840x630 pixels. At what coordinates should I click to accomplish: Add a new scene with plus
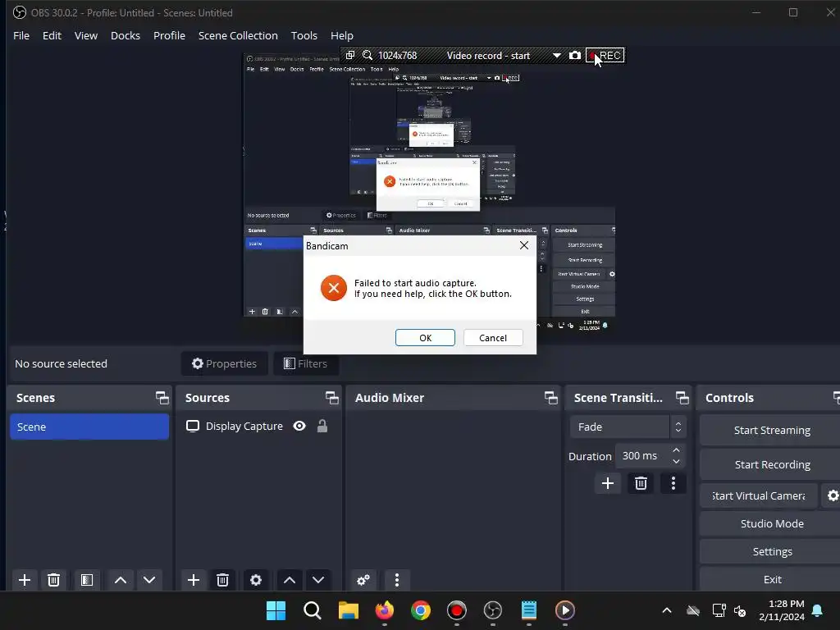24,580
